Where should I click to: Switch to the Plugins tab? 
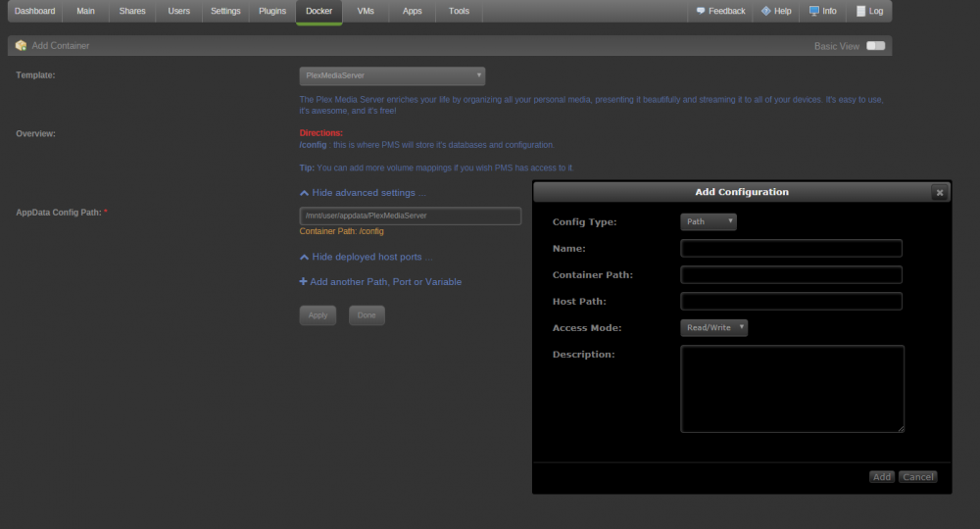click(x=272, y=11)
